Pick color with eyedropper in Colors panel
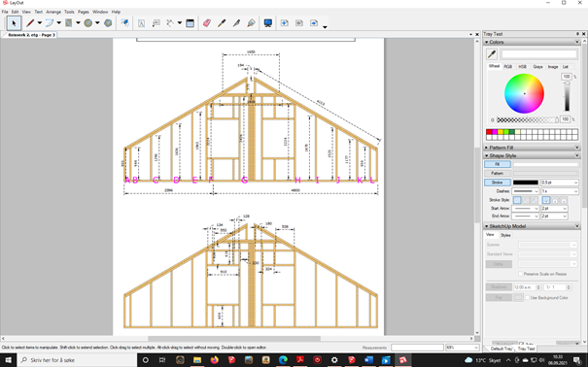The height and width of the screenshot is (367, 588). point(492,54)
